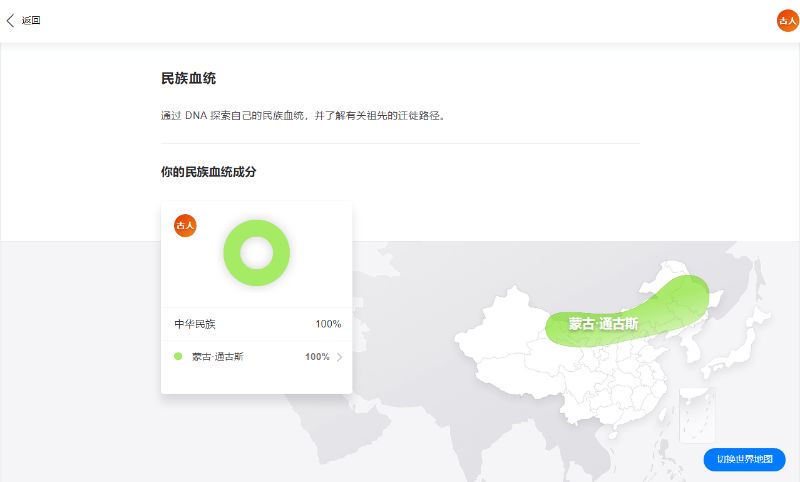Click the 100% value for 蒙古·通古斯

[317, 357]
